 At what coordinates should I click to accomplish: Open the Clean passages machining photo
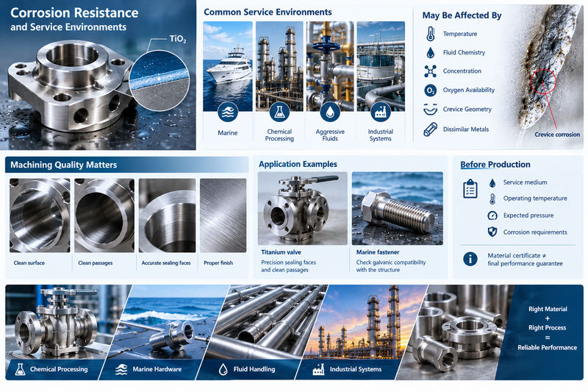[104, 215]
